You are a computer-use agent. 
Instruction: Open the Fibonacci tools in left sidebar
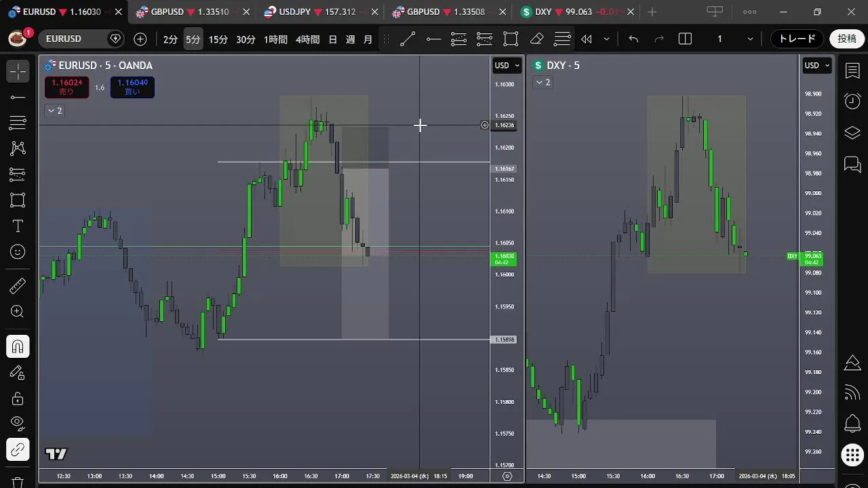click(x=18, y=123)
